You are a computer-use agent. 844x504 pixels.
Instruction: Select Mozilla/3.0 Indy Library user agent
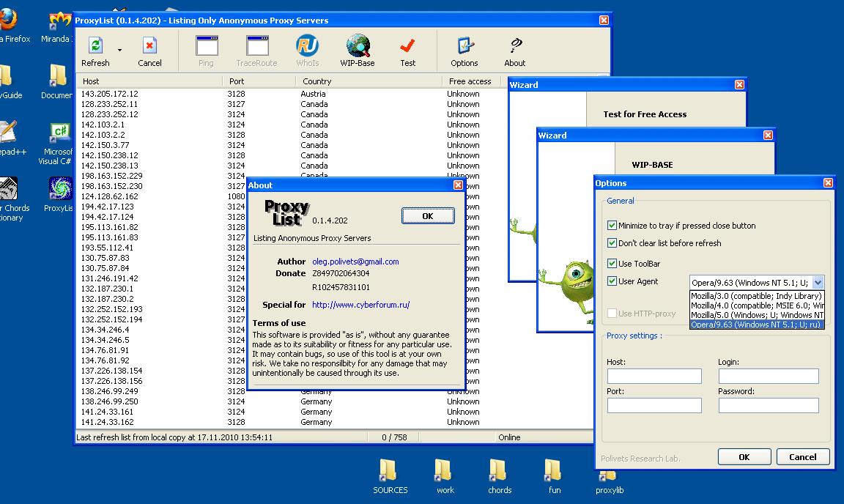(x=757, y=296)
